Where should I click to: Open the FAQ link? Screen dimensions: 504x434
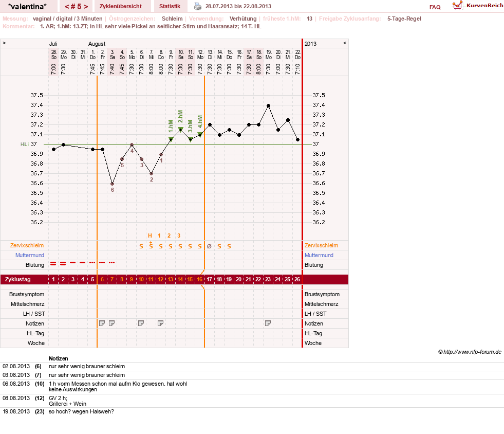(x=435, y=7)
